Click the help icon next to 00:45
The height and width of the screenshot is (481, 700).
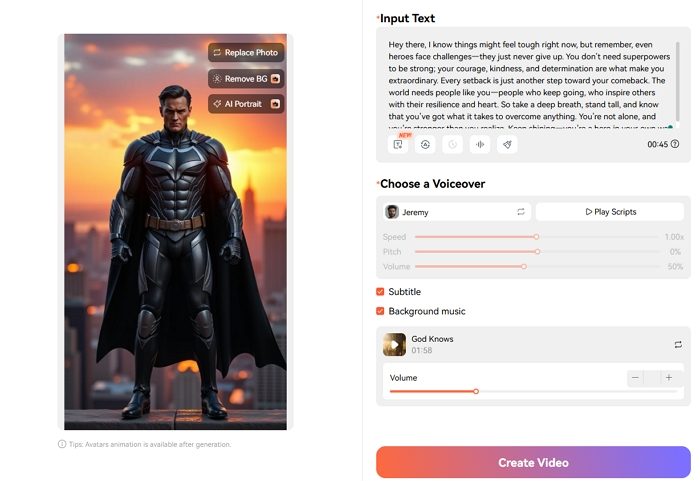[675, 144]
